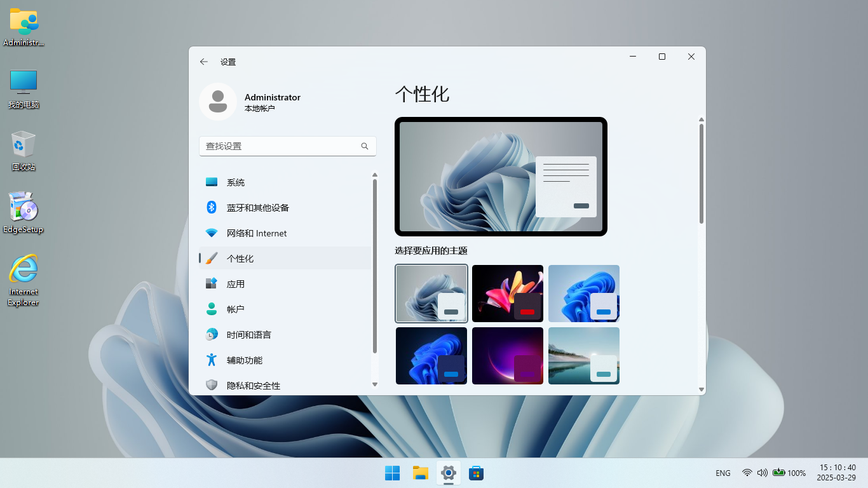Apply the purple glow dark theme
Viewport: 868px width, 488px height.
(508, 356)
